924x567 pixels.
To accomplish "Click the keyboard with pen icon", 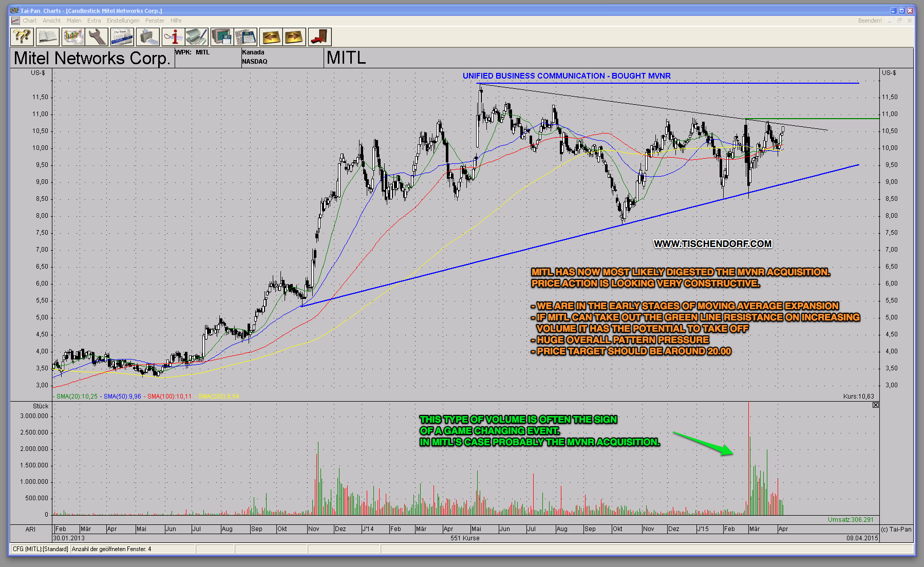I will (x=197, y=37).
